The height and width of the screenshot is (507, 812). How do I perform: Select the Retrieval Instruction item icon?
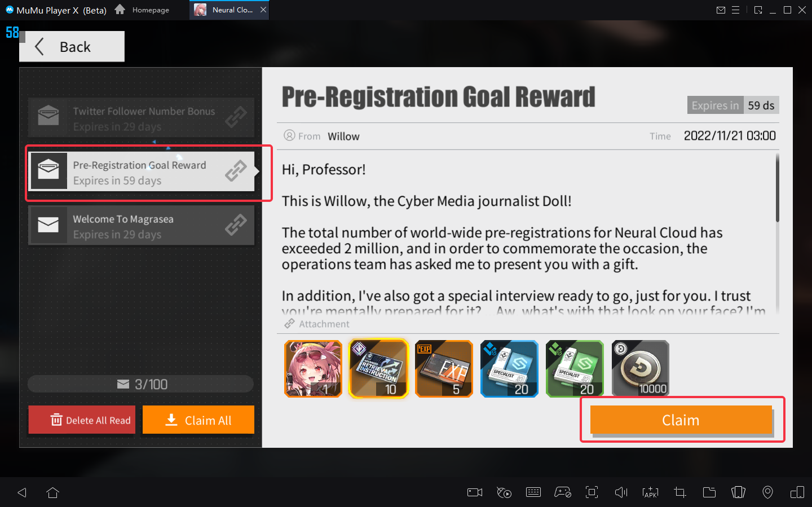[x=378, y=369]
